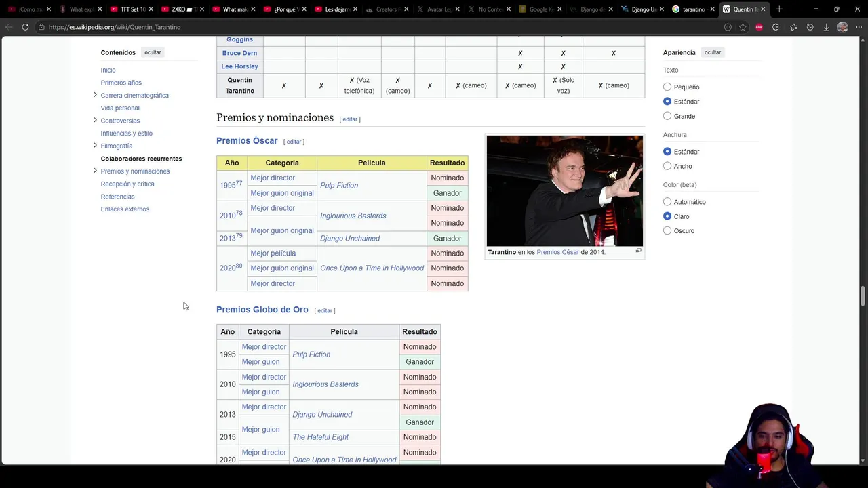Click the address bar page-options circle icon
The width and height of the screenshot is (868, 488).
pyautogui.click(x=728, y=27)
